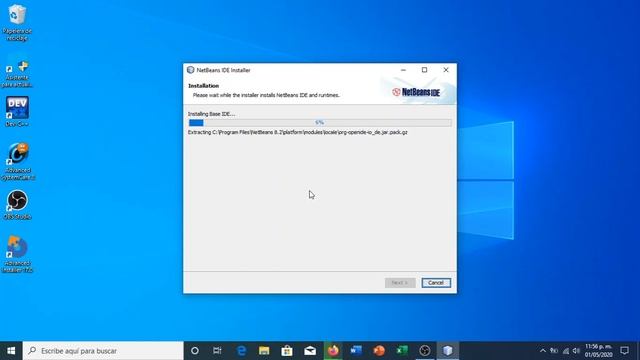The height and width of the screenshot is (360, 640).
Task: Open Word from the taskbar
Action: (356, 351)
